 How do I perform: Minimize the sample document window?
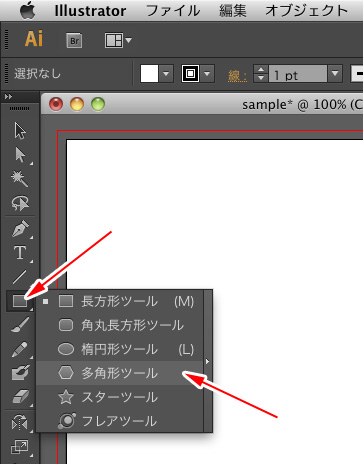[x=77, y=104]
